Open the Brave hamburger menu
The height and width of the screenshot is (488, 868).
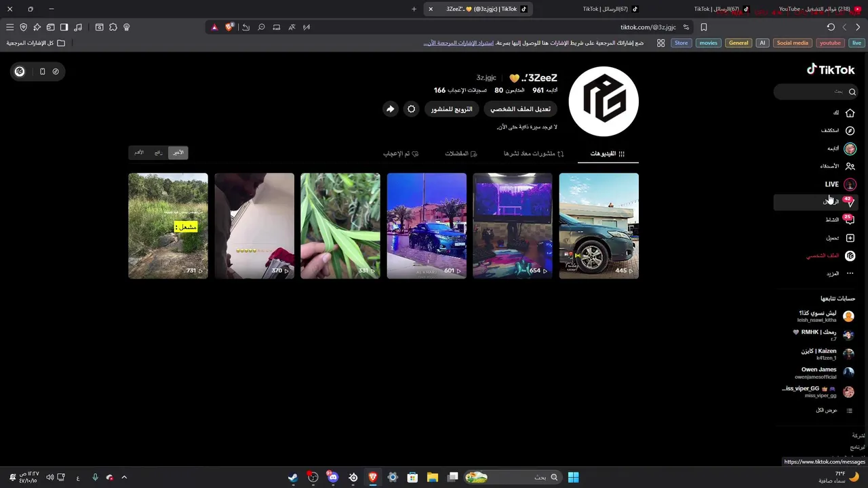[x=9, y=27]
